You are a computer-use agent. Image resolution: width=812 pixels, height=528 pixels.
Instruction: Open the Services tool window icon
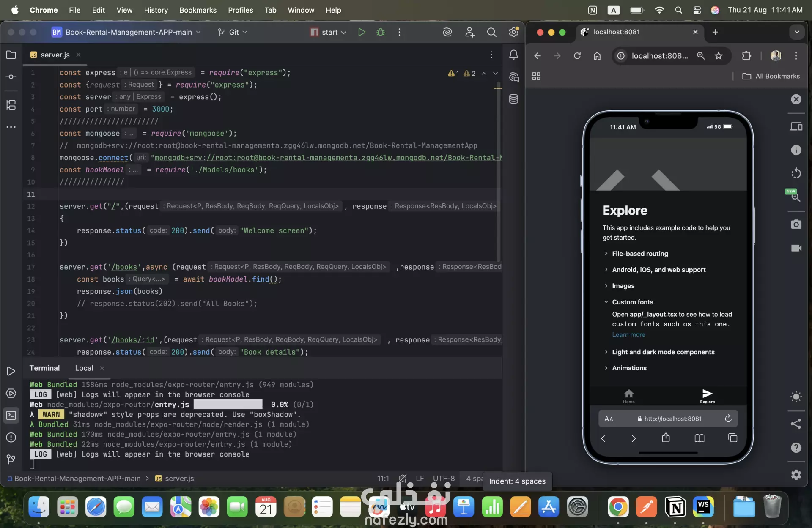[11, 394]
